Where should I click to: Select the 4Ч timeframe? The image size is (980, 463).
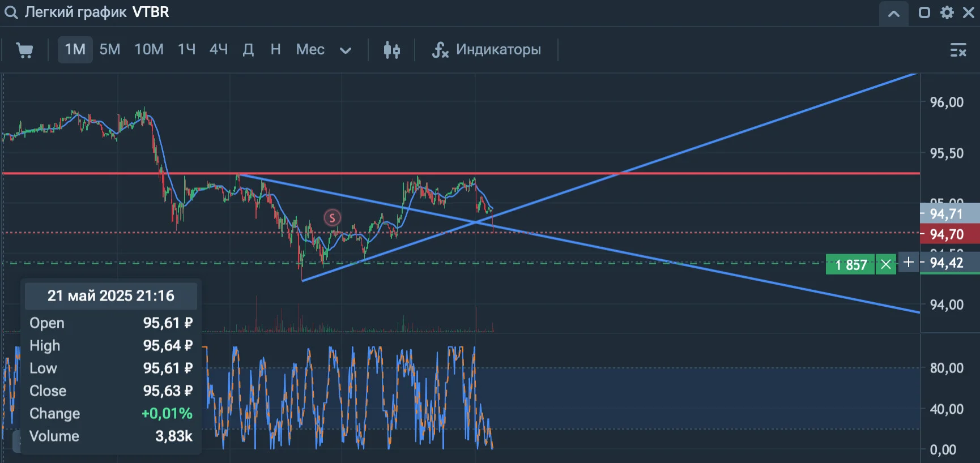[219, 50]
